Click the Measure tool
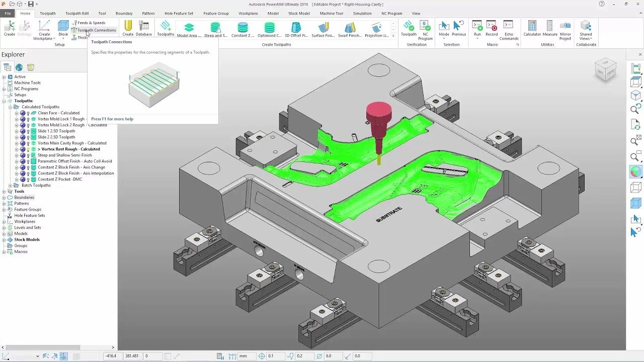This screenshot has height=362, width=644. (x=550, y=28)
